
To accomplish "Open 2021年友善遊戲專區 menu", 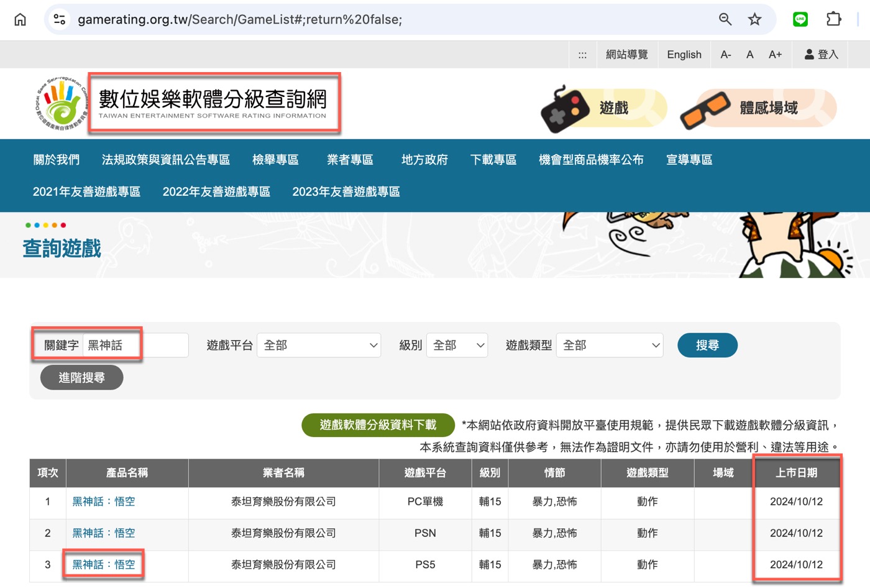I will [x=86, y=191].
